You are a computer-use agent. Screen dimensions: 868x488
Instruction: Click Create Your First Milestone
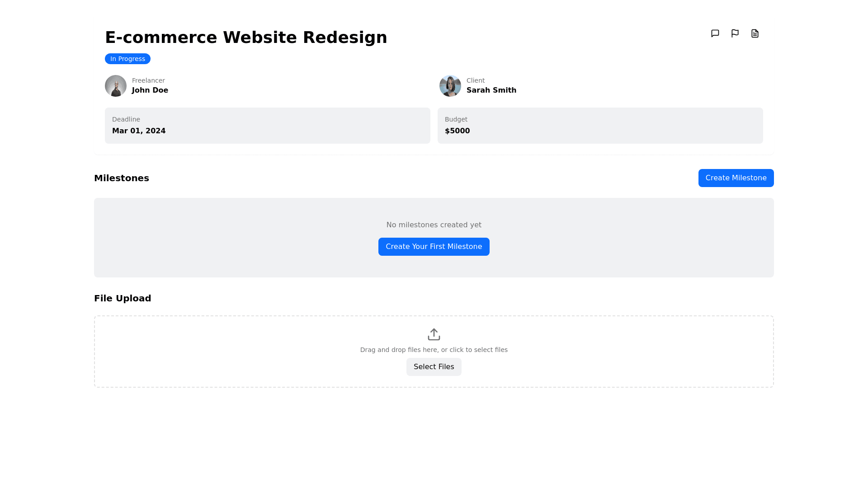point(434,247)
